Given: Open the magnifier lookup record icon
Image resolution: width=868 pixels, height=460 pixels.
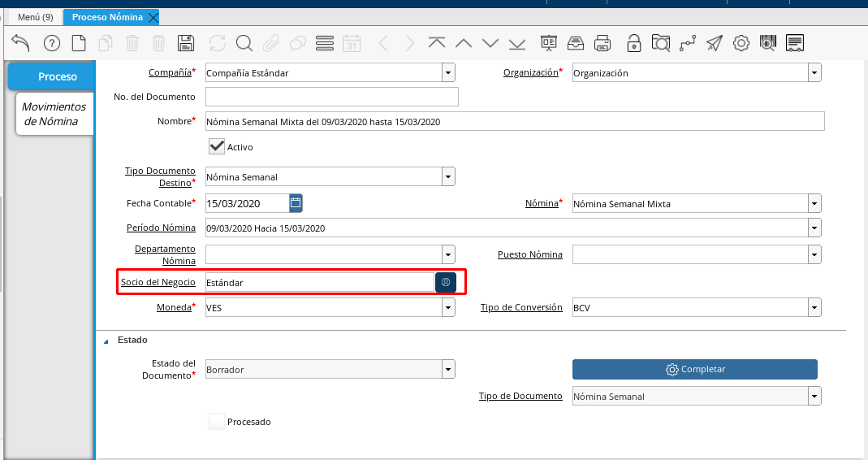Looking at the screenshot, I should 244,43.
